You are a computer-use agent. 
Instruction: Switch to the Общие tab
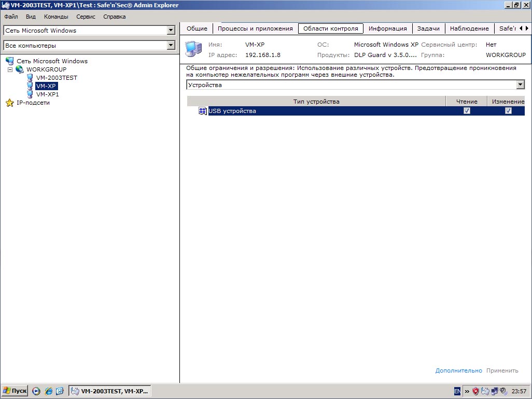tap(197, 28)
